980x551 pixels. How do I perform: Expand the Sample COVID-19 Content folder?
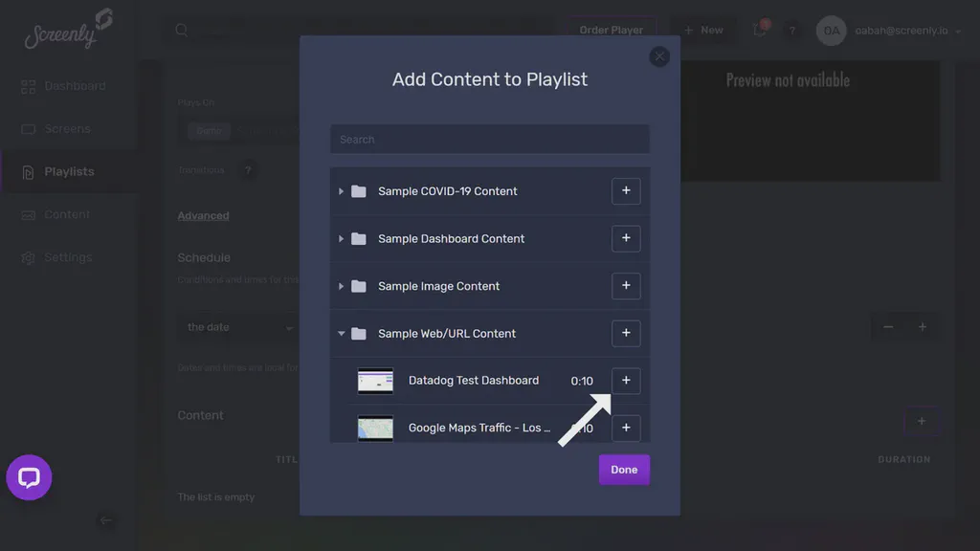point(342,191)
